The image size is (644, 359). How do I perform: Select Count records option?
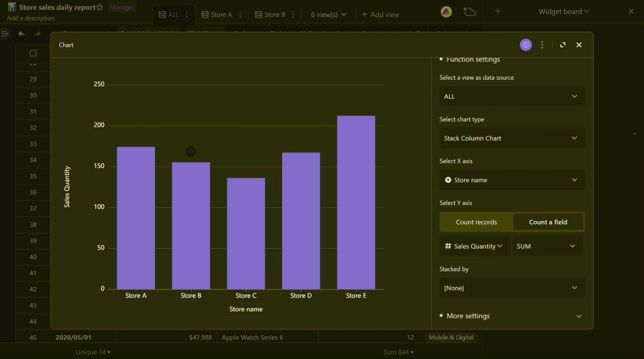tap(476, 222)
